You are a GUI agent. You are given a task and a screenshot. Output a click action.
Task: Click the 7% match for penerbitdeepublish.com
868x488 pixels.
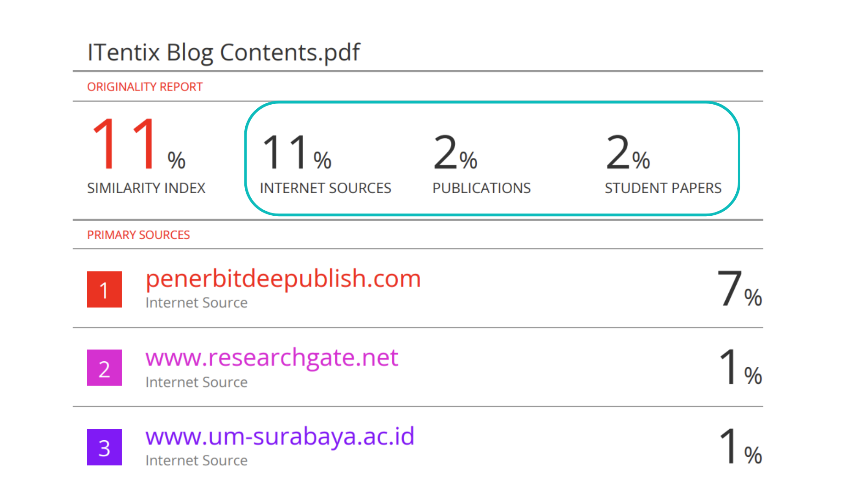click(739, 289)
